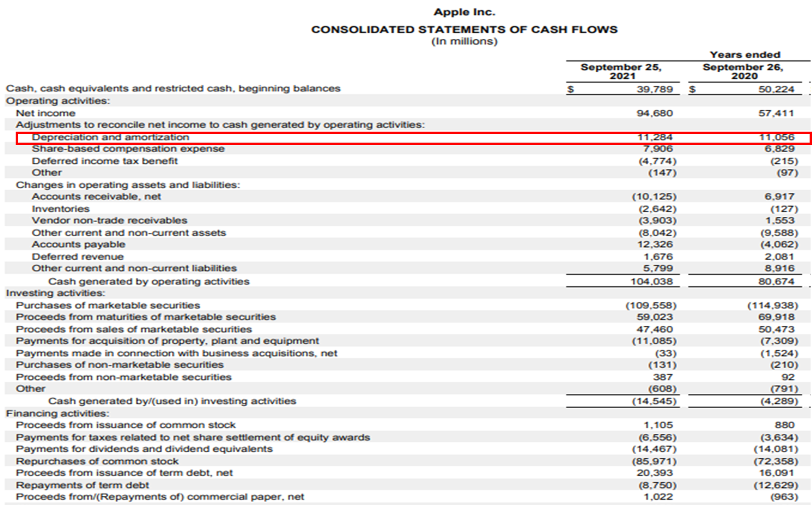Viewport: 812px width, 505px height.
Task: Select net income value 57,411
Action: coord(776,113)
